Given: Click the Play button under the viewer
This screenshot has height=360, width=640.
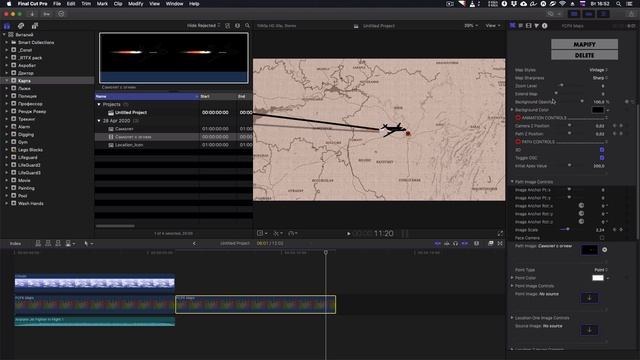Looking at the screenshot, I should coord(349,234).
